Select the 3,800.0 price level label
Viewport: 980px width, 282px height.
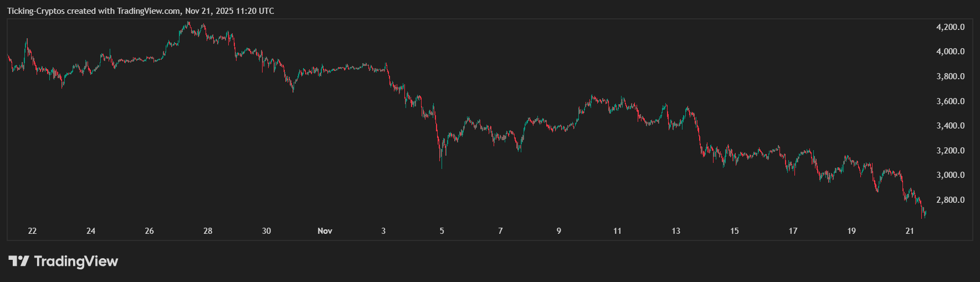tap(950, 76)
